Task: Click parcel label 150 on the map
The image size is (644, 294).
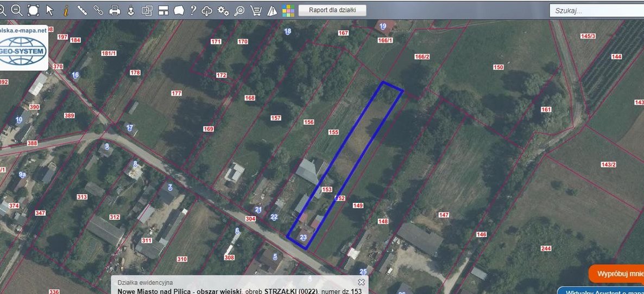Action: [498, 67]
